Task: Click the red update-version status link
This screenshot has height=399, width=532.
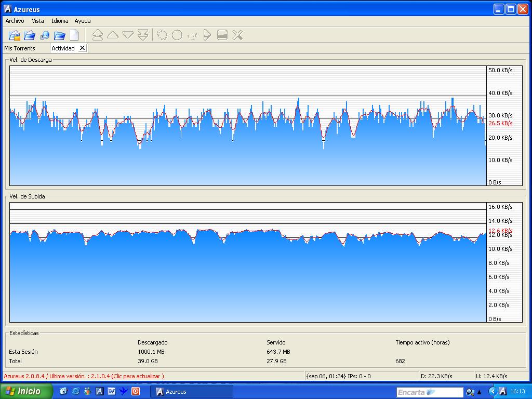Action: click(84, 376)
